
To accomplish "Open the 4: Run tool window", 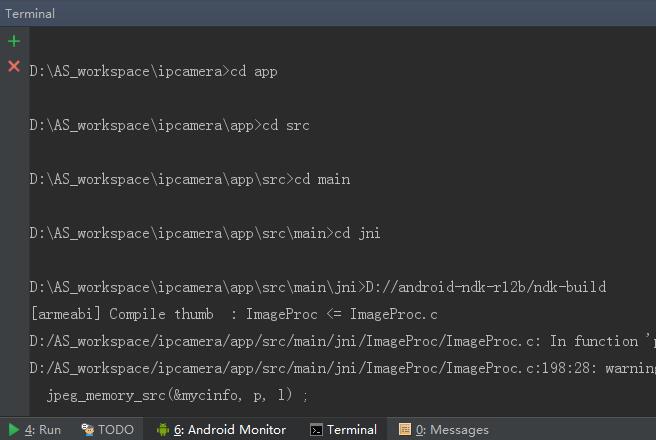I will click(x=43, y=430).
